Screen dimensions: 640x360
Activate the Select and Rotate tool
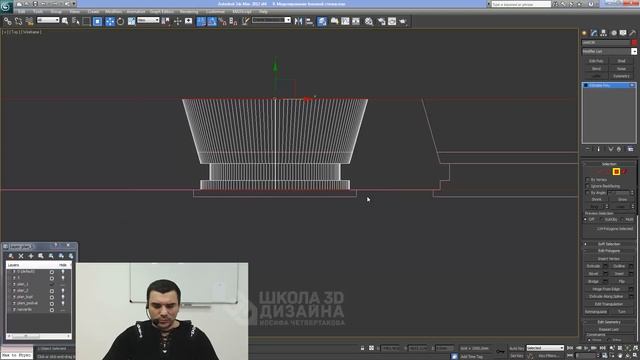(120, 21)
